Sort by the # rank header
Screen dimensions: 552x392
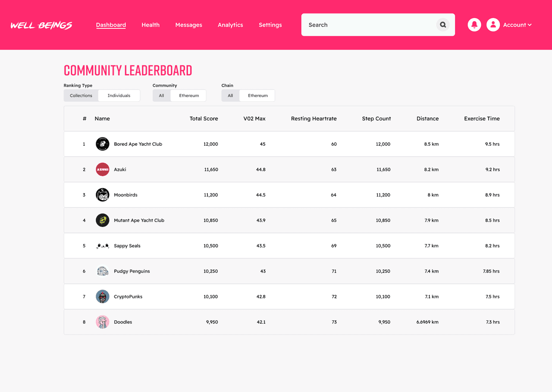click(x=85, y=118)
